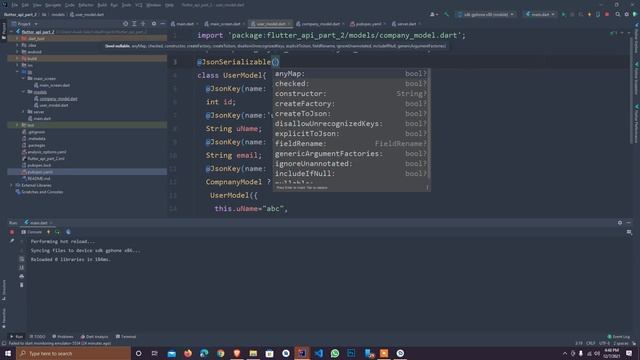Open VS Code from the Windows taskbar
This screenshot has width=640, height=360.
pos(319,353)
